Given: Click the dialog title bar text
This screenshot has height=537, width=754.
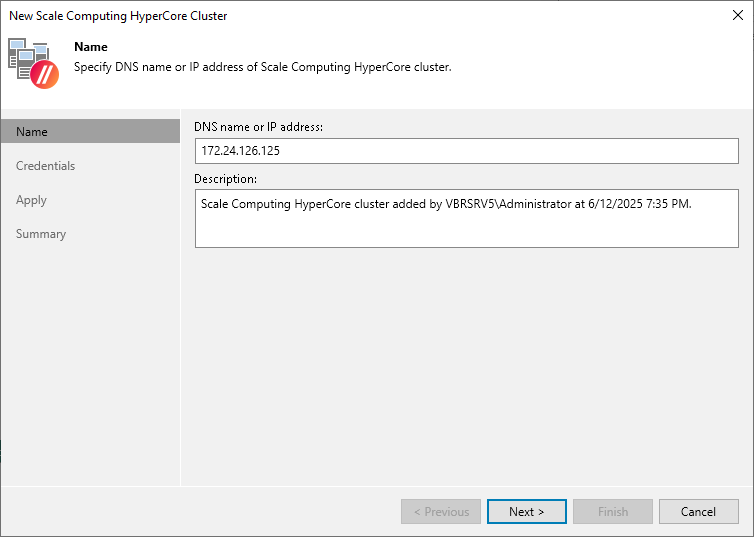Looking at the screenshot, I should point(118,16).
